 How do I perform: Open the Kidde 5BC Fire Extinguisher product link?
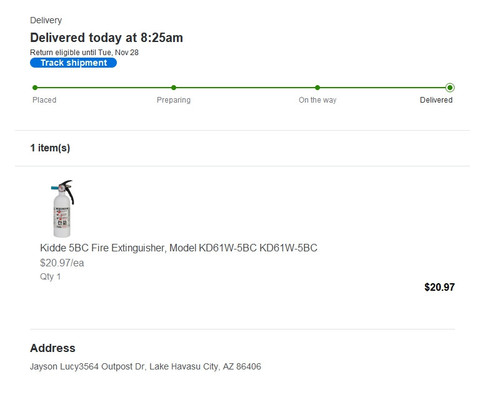click(x=179, y=248)
